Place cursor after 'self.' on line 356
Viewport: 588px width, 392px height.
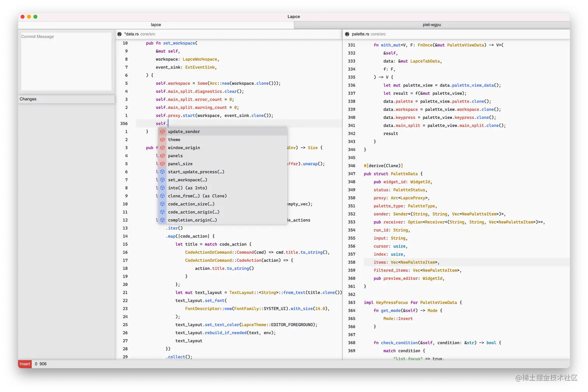click(x=168, y=124)
